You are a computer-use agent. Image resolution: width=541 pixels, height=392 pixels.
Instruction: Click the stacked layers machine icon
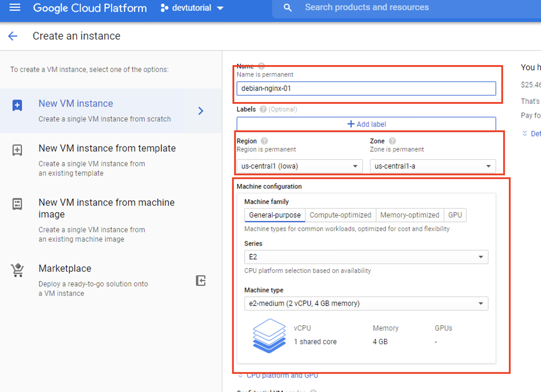coord(269,336)
